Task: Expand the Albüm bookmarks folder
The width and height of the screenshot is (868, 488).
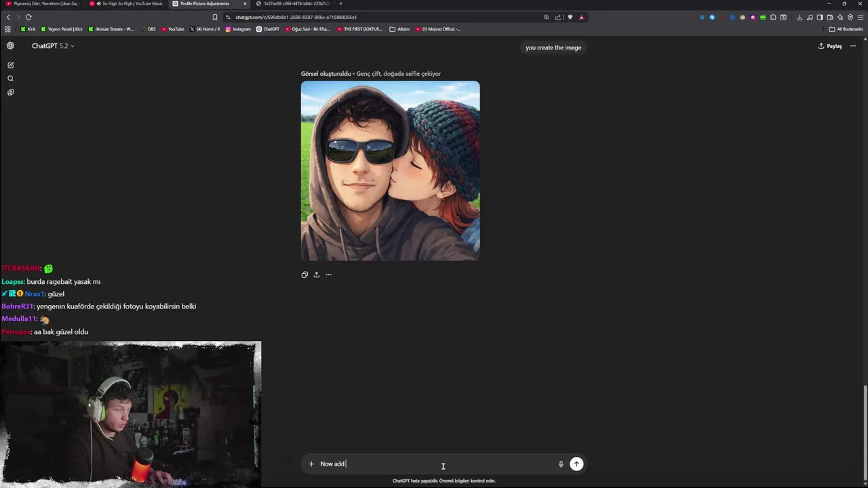Action: pyautogui.click(x=399, y=29)
